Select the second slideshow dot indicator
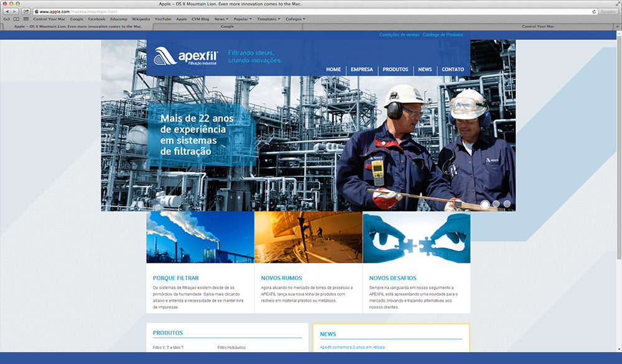Screen dimensions: 622x364 (x=496, y=204)
